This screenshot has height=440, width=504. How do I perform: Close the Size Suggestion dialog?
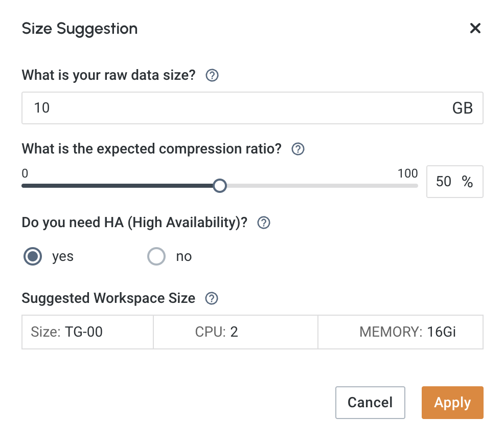coord(475,29)
